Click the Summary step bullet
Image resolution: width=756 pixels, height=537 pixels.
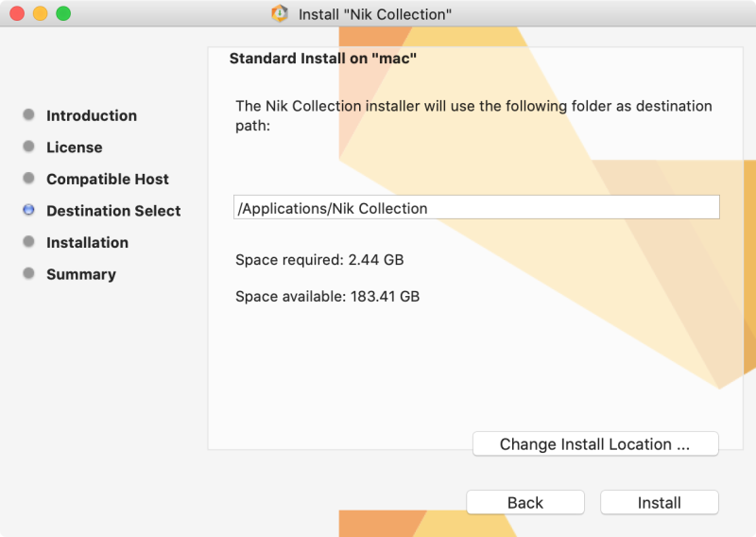point(28,274)
